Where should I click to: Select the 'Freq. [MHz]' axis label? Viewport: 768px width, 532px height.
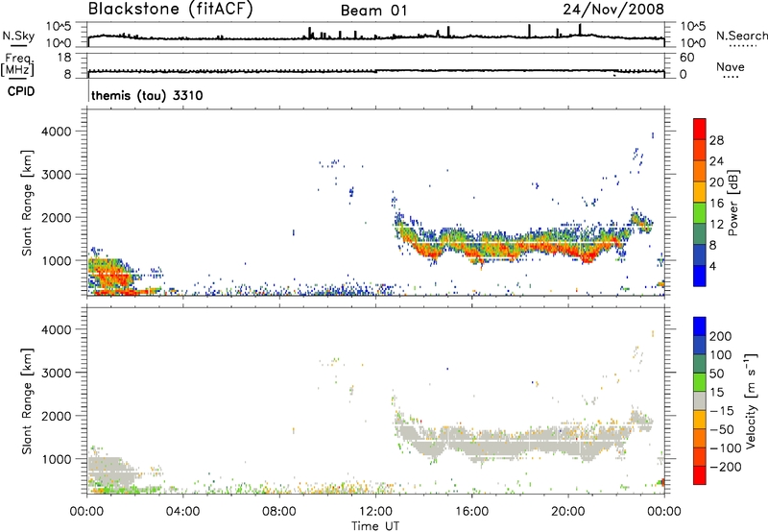(17, 64)
